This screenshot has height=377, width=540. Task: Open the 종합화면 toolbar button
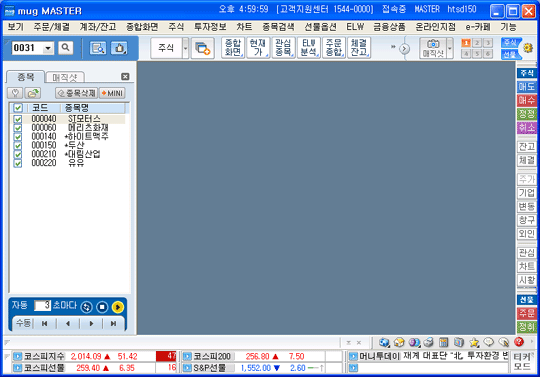click(233, 48)
